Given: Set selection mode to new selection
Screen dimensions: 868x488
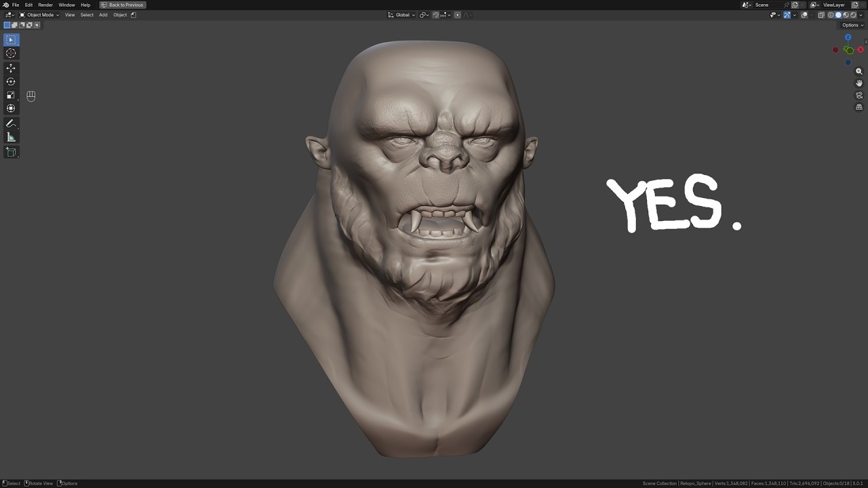Looking at the screenshot, I should pos(7,25).
